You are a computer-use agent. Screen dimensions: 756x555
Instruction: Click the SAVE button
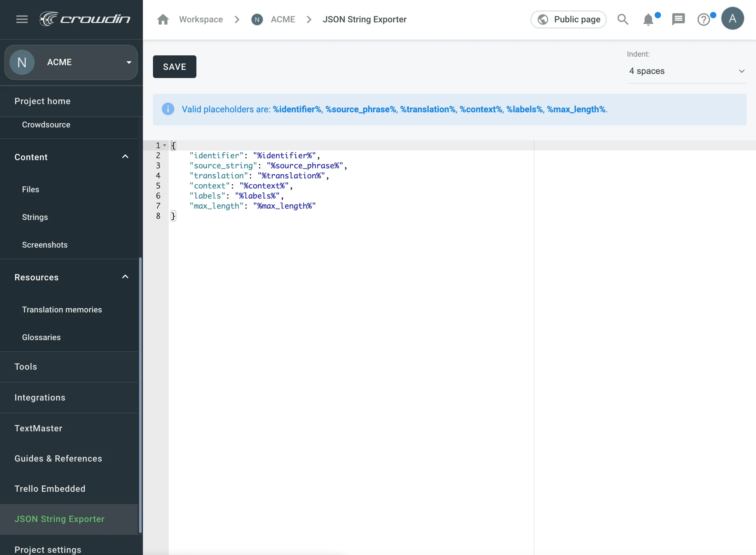pyautogui.click(x=174, y=66)
